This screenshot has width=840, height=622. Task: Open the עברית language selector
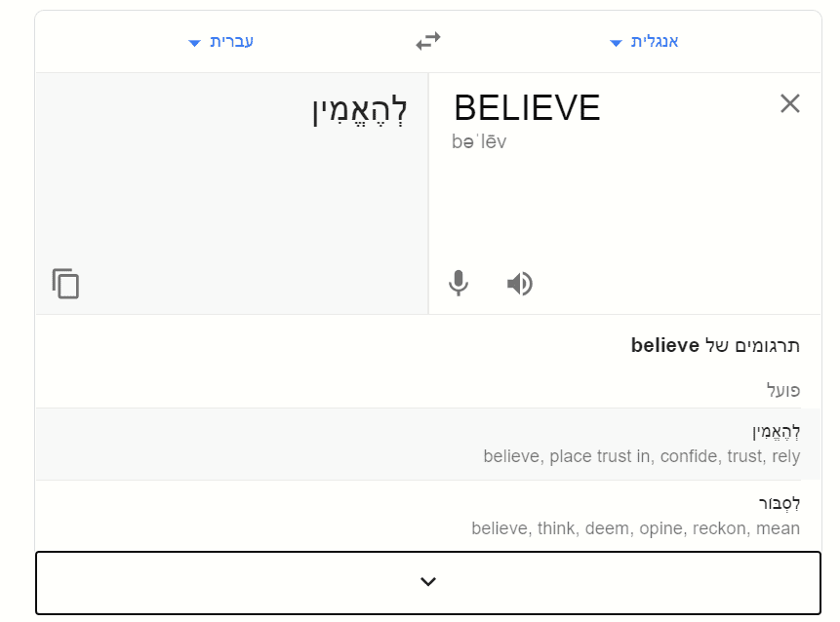(x=222, y=42)
